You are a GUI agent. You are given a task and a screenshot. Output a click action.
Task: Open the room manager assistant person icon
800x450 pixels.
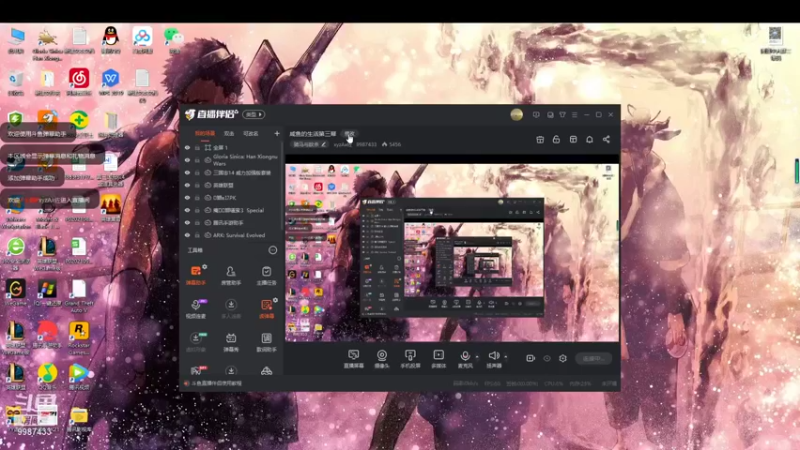[x=231, y=276]
